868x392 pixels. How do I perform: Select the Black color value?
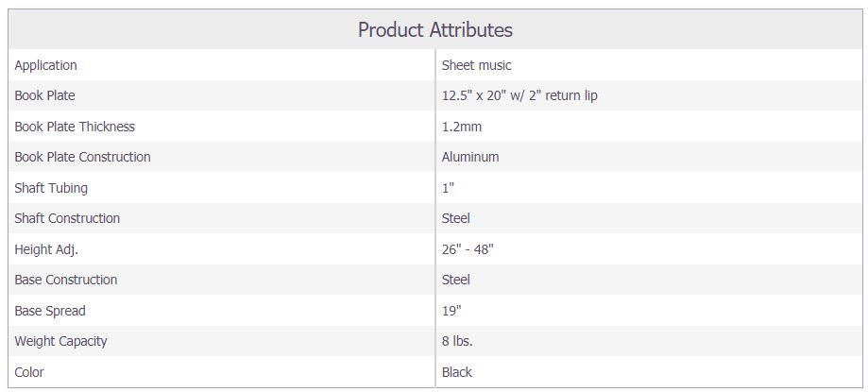[457, 372]
